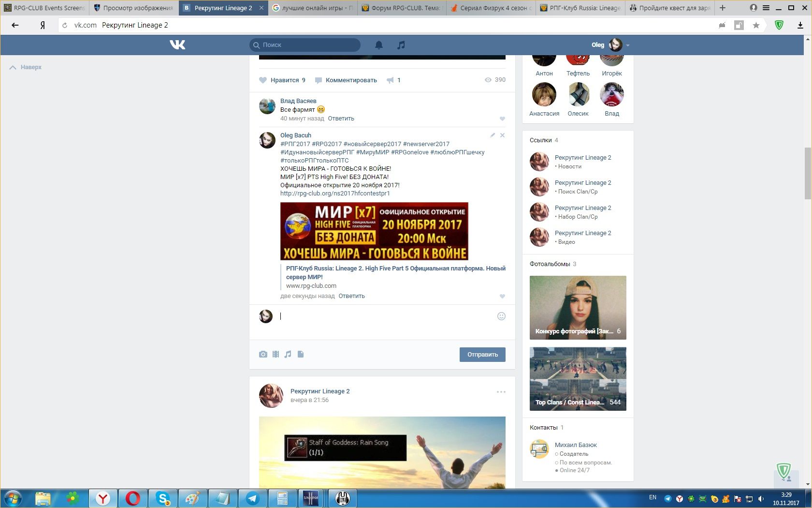Switch to the Сериал Физрук 4 сезон tab

(491, 8)
